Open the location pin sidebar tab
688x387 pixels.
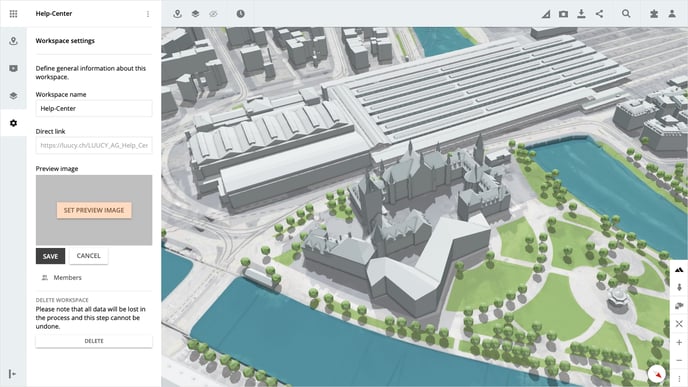[x=14, y=41]
